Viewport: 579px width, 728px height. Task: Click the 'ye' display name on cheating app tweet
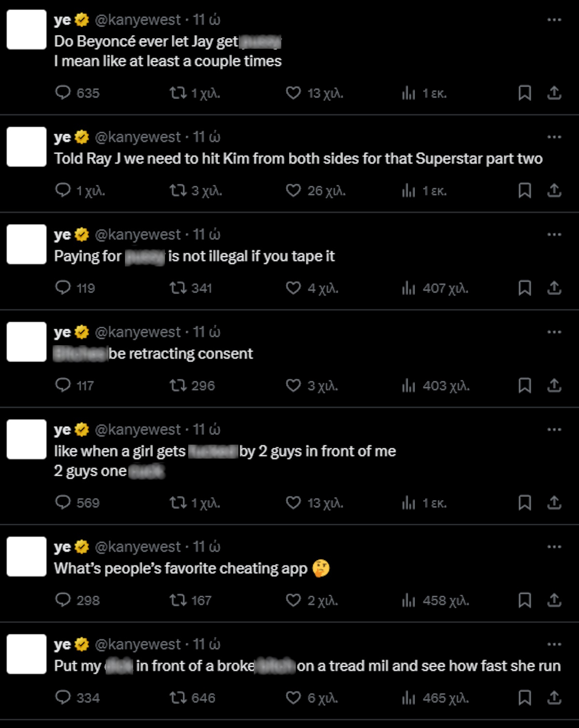tap(62, 547)
